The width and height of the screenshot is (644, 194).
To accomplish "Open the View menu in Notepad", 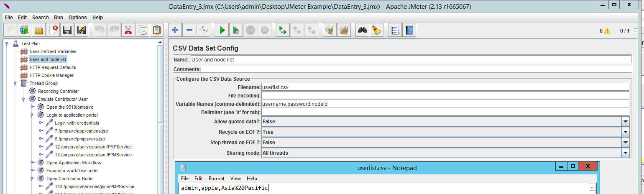I will 235,179.
